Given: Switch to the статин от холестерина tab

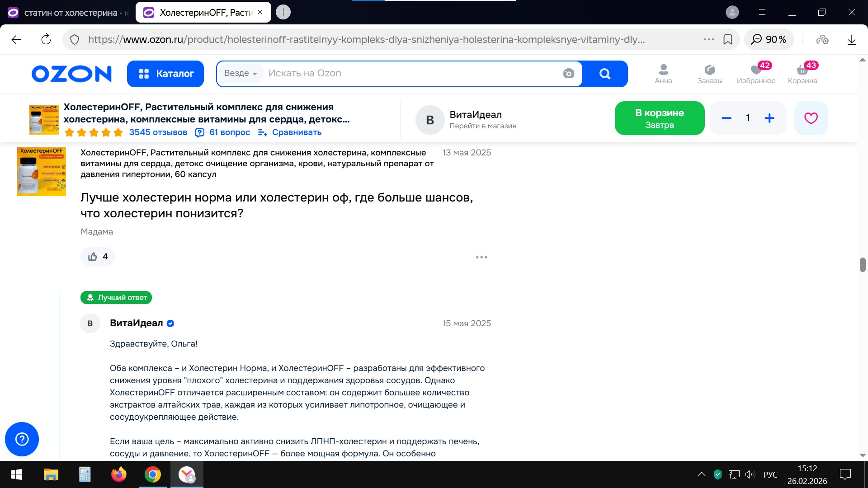Looking at the screenshot, I should coord(68,13).
